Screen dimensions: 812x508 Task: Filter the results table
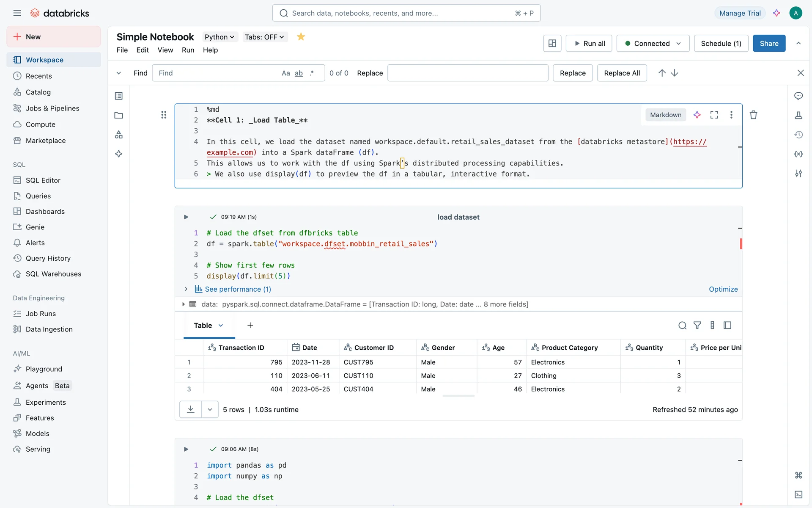tap(697, 325)
